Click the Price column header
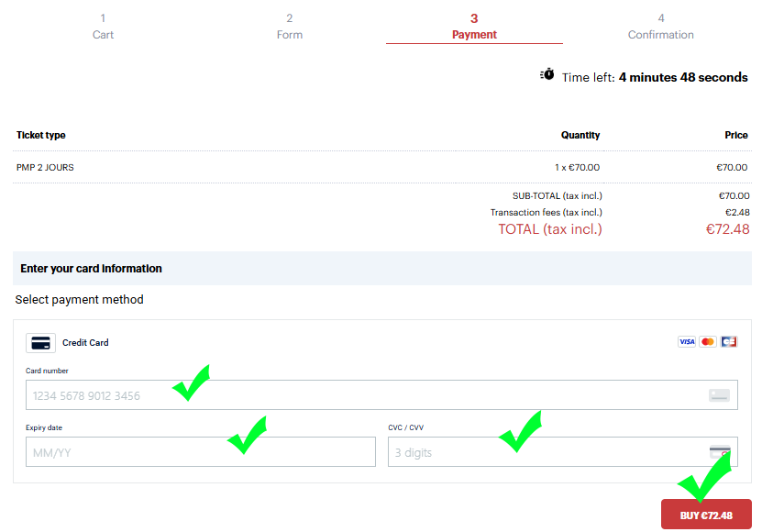Screen dimensions: 762x532 click(736, 135)
